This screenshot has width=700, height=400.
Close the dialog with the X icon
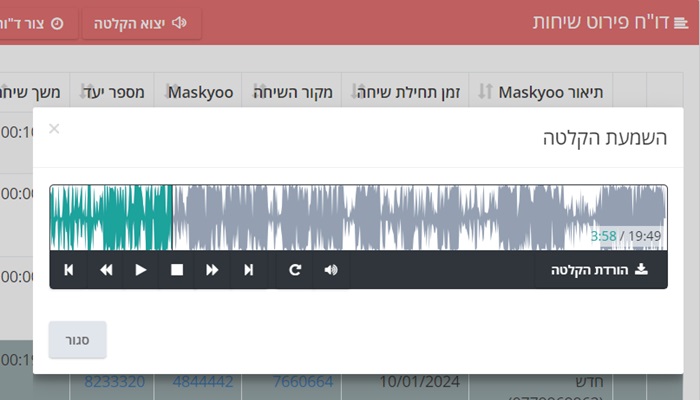tap(54, 129)
